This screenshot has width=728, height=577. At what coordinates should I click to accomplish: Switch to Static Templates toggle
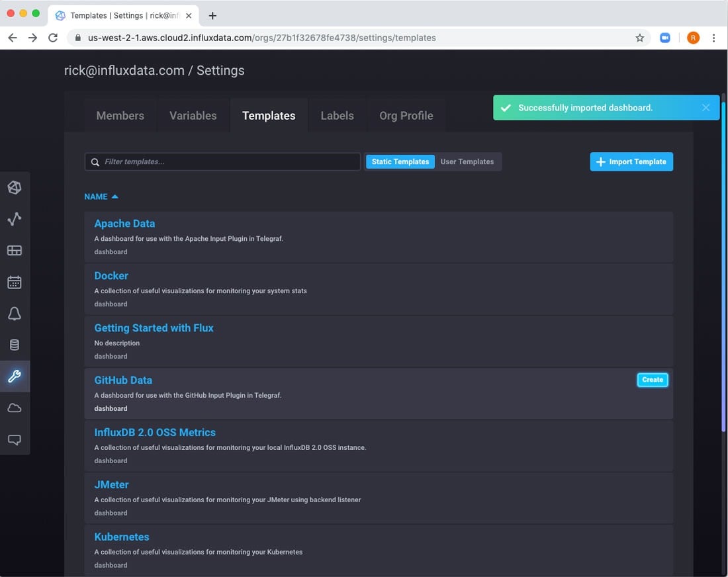400,161
